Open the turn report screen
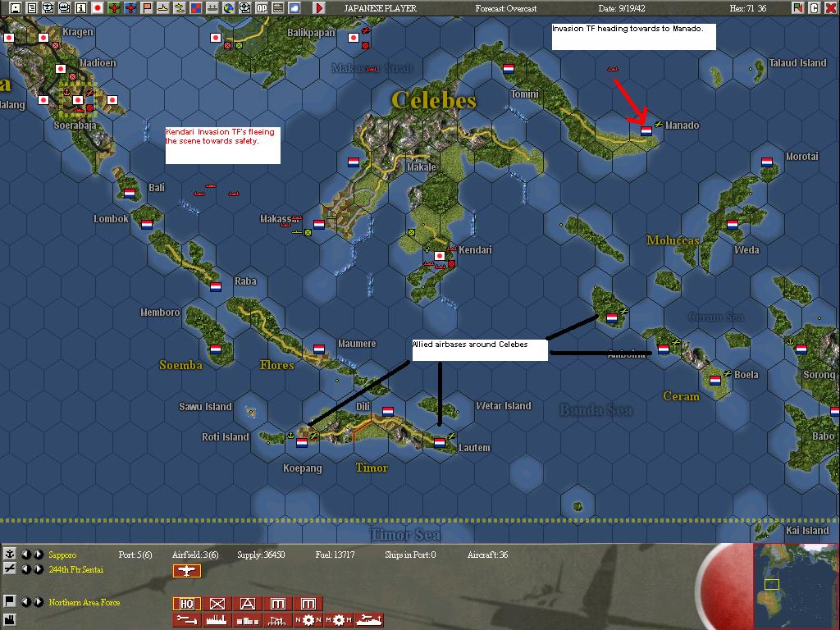The height and width of the screenshot is (630, 840). [x=32, y=7]
